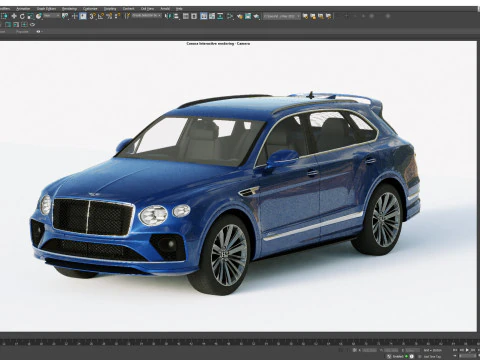480x360 pixels.
Task: Select the Select and Place tool
Action: [39, 16]
